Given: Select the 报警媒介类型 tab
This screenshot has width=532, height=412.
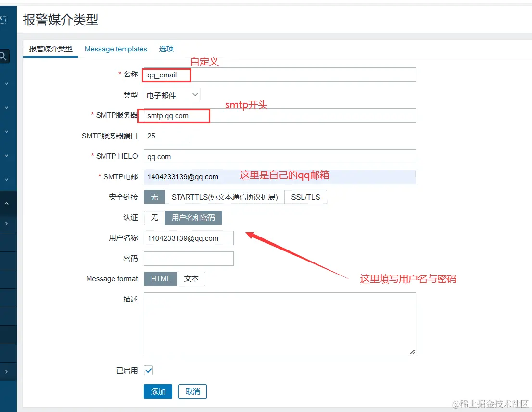Looking at the screenshot, I should pos(51,49).
